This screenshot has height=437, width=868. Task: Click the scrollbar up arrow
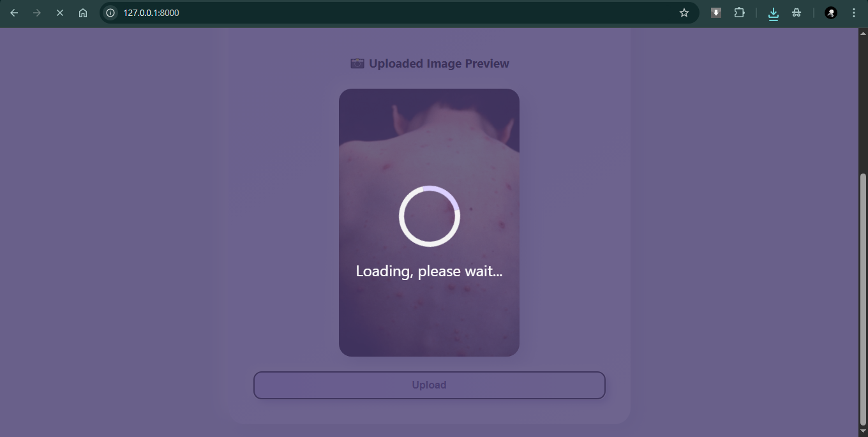point(863,33)
